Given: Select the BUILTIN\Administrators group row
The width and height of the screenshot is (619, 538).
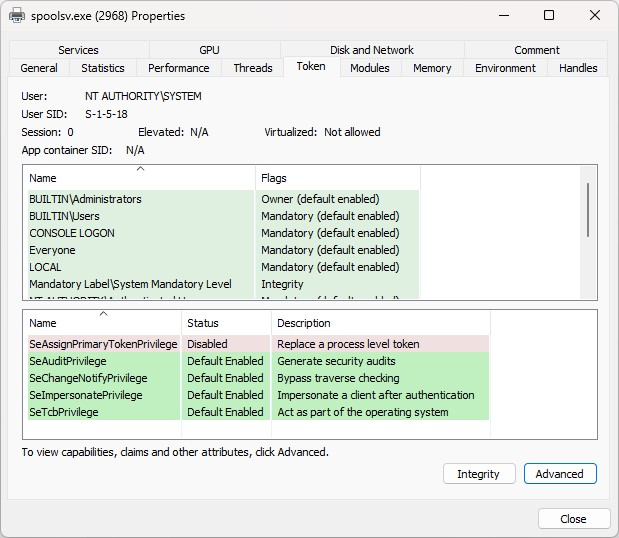Looking at the screenshot, I should [86, 199].
